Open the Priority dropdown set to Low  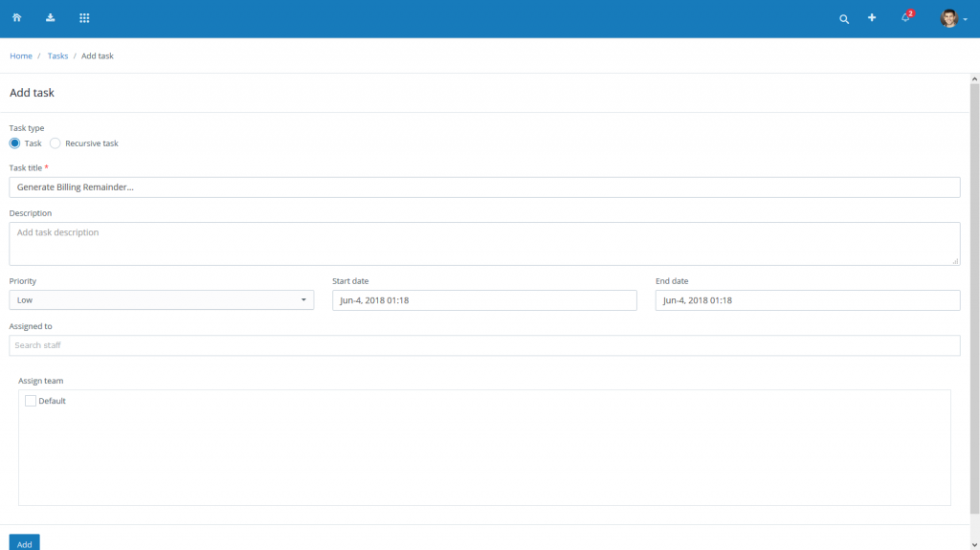click(161, 300)
